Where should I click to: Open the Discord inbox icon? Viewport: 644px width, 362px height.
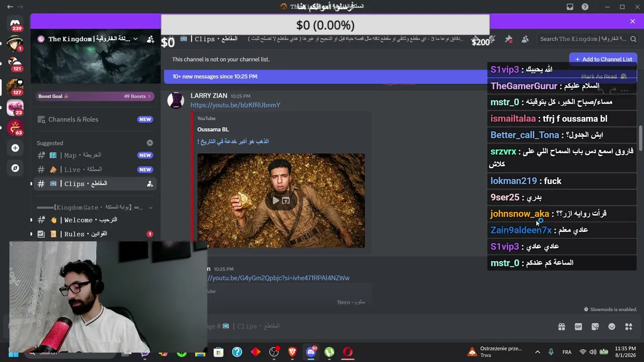[x=570, y=7]
